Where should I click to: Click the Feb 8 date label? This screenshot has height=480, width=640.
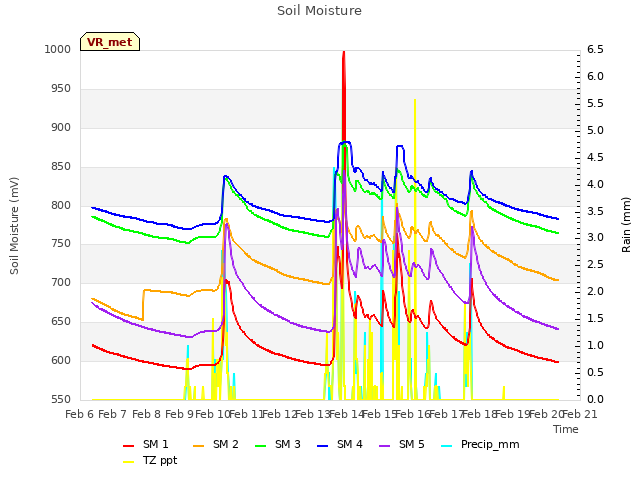(x=146, y=415)
